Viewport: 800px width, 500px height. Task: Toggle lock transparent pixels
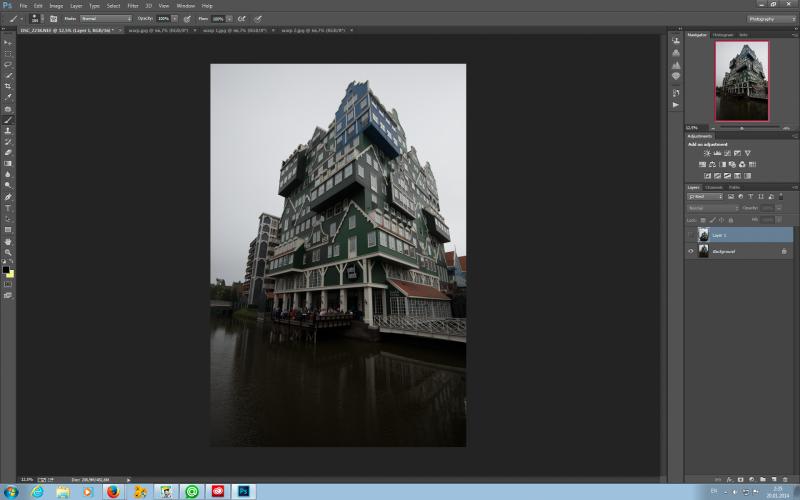tap(703, 220)
